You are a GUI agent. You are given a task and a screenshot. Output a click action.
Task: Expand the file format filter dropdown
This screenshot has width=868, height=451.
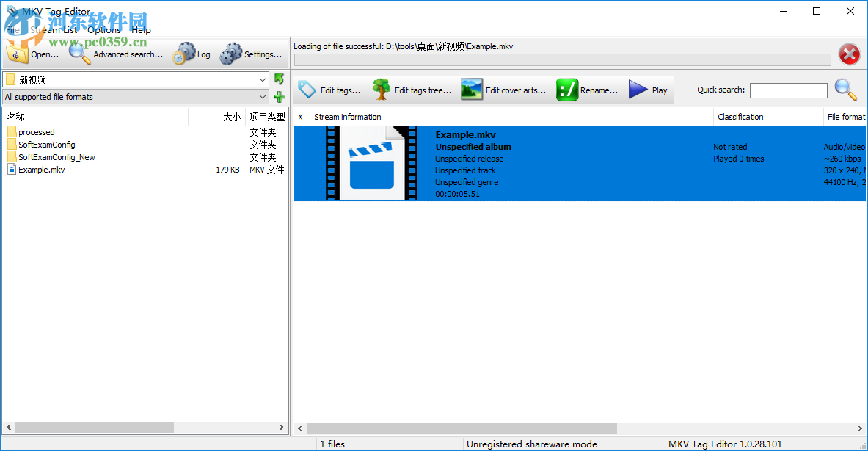pyautogui.click(x=263, y=96)
